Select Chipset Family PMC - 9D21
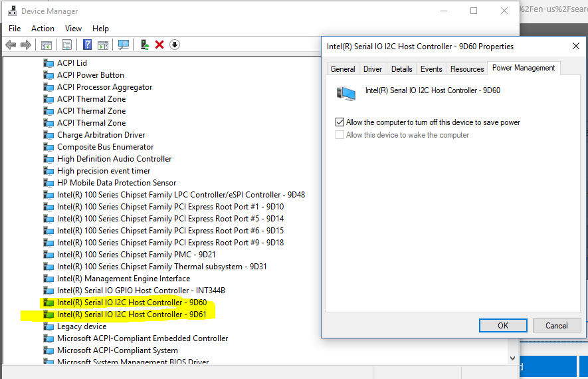The height and width of the screenshot is (379, 588). pyautogui.click(x=136, y=255)
